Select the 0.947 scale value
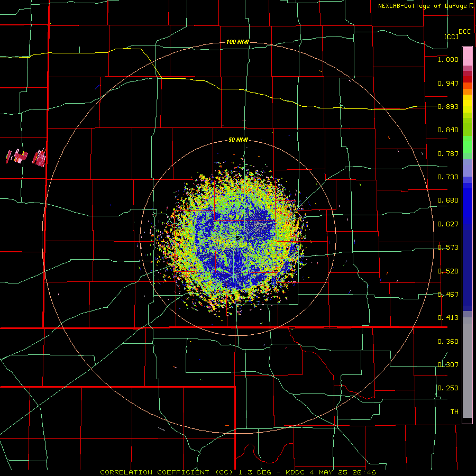 [x=448, y=83]
